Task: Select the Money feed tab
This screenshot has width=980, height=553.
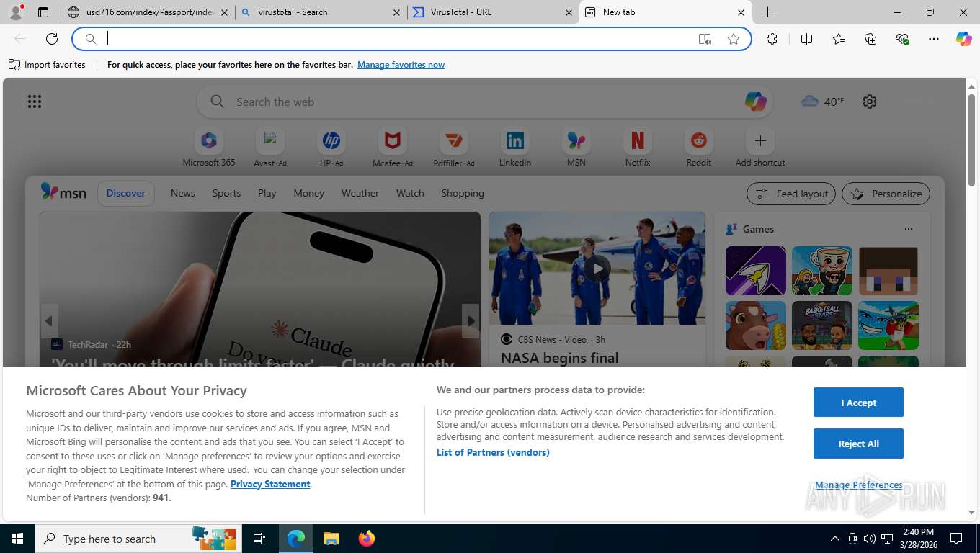Action: click(309, 193)
